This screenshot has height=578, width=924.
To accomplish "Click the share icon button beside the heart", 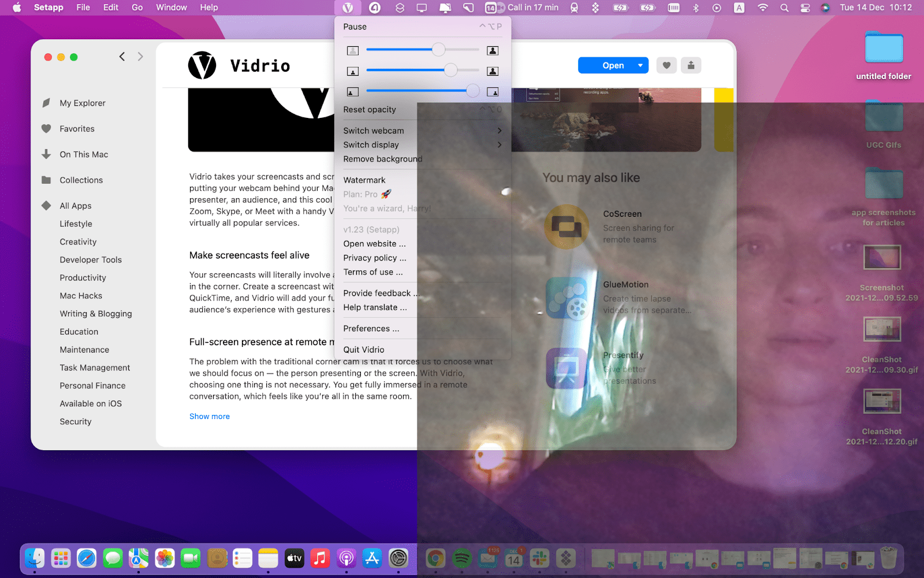I will click(x=691, y=65).
